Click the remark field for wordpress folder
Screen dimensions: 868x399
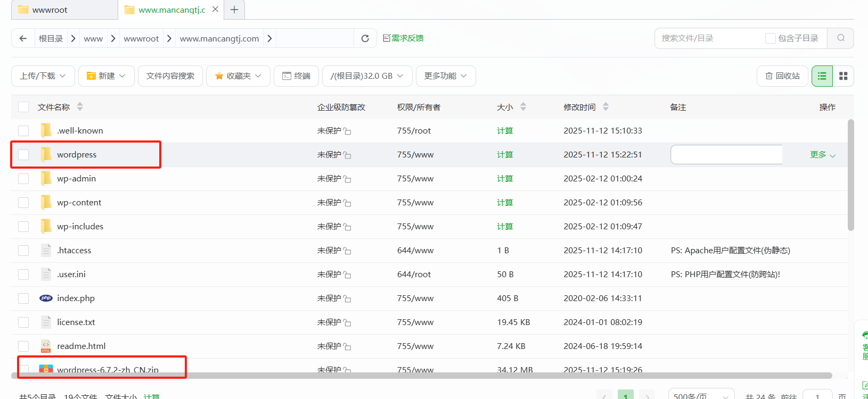726,155
